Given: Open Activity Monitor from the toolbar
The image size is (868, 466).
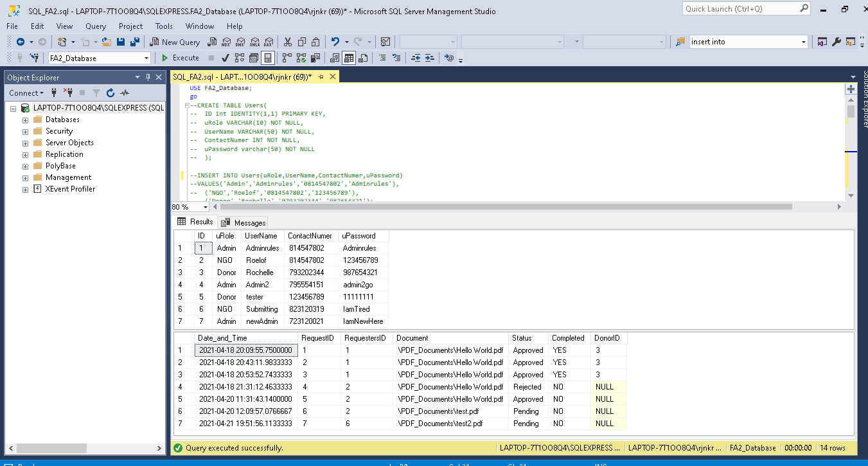Looking at the screenshot, I should tap(385, 42).
